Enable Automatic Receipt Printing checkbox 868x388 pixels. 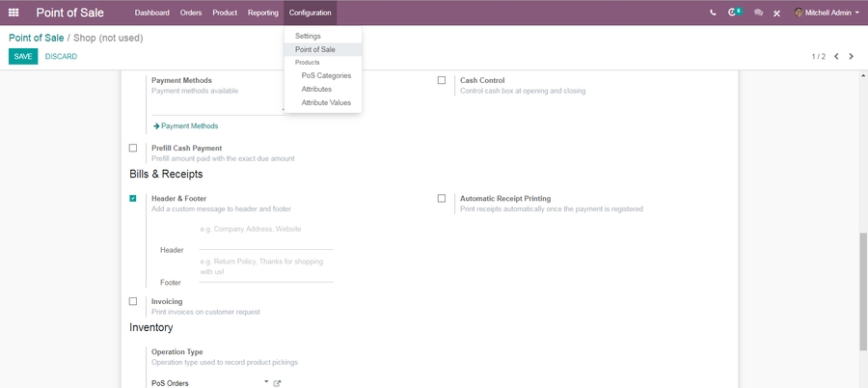click(x=442, y=199)
